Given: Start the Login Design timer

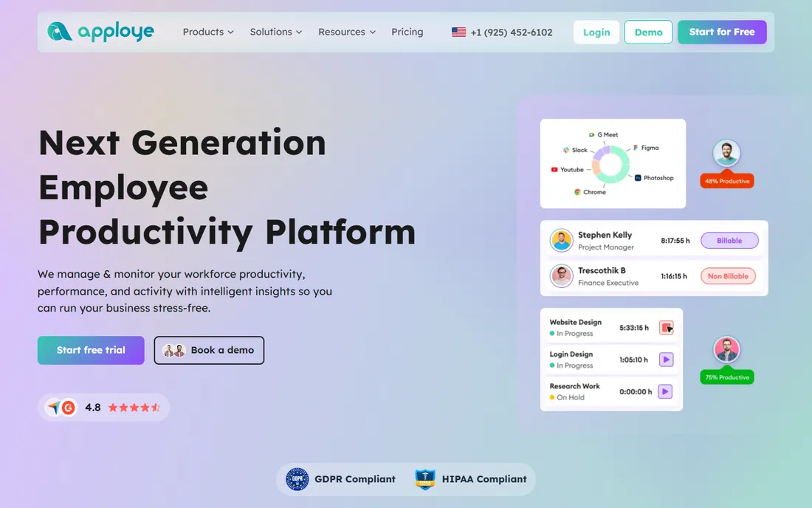Looking at the screenshot, I should point(666,360).
